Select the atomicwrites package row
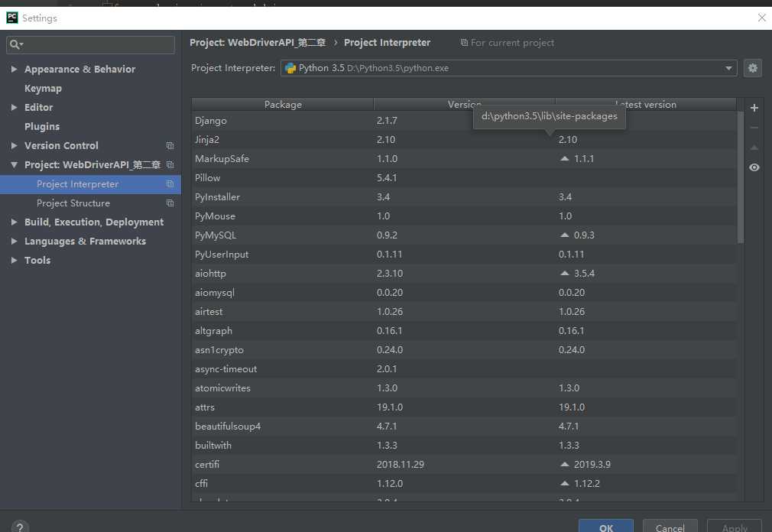The height and width of the screenshot is (532, 772). click(x=464, y=388)
